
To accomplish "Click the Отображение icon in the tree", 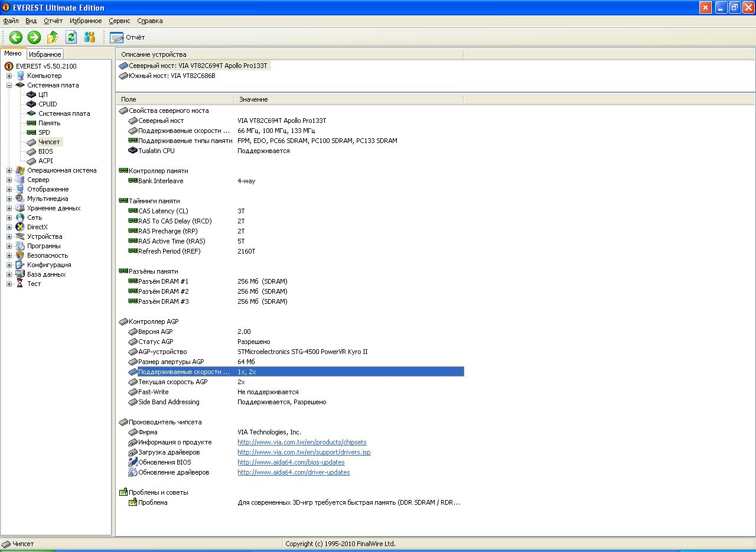I will tap(20, 189).
